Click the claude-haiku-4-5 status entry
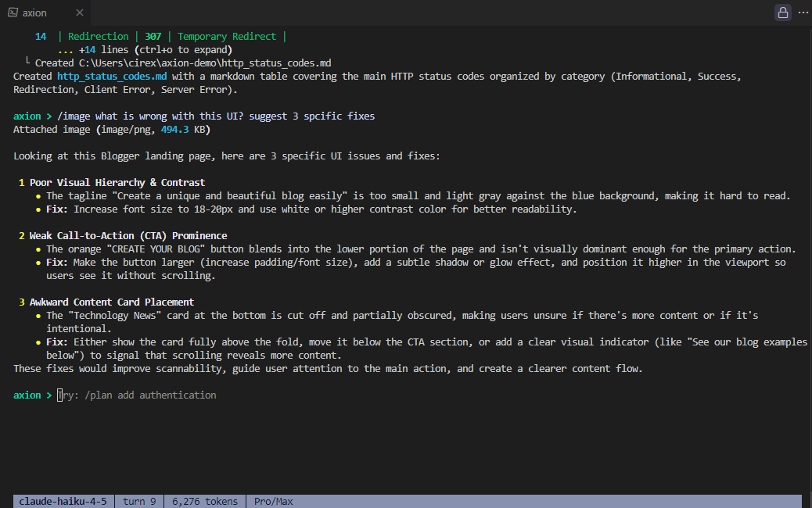 [63, 501]
